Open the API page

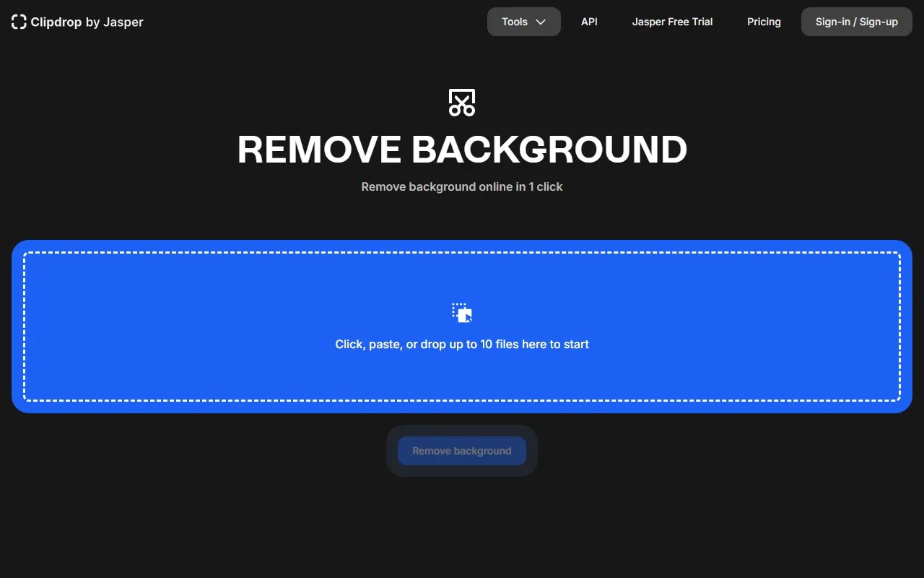(589, 22)
